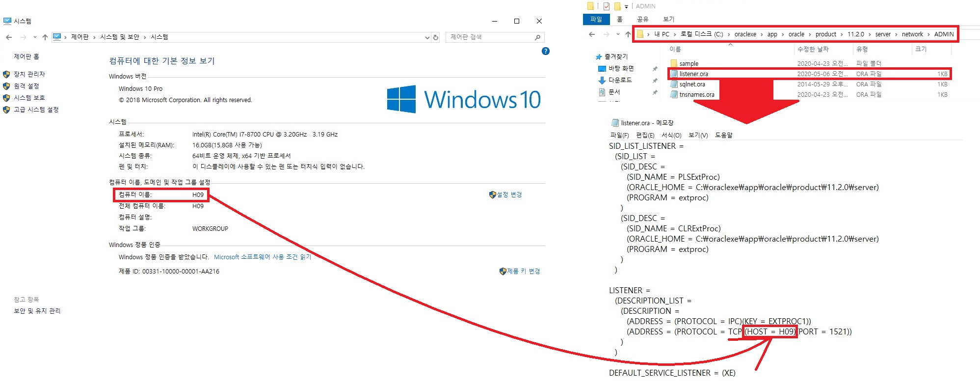This screenshot has height=385, width=980.
Task: Open Customize Quick Access Toolbar dropdown arrow
Action: pos(627,7)
